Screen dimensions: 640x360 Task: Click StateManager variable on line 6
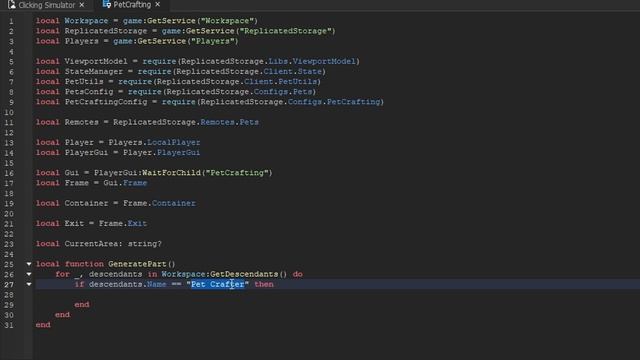coord(93,71)
